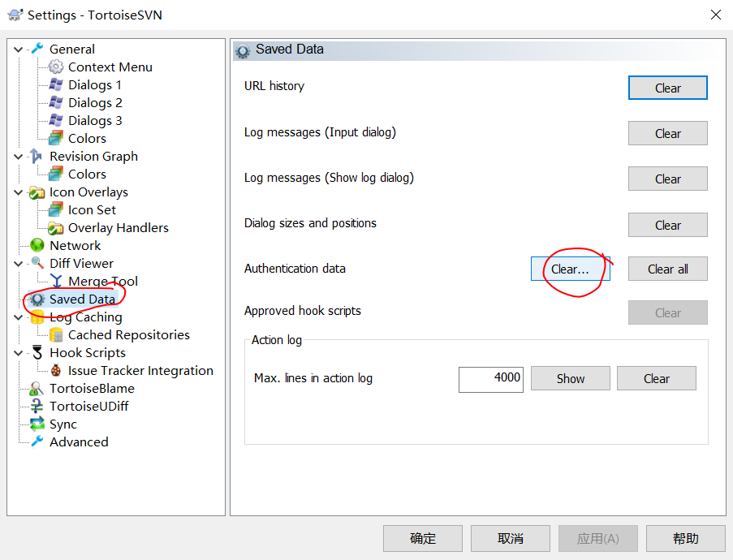Screen dimensions: 733x560
Task: Select the TortoiseUDiff tree label
Action: pos(88,406)
